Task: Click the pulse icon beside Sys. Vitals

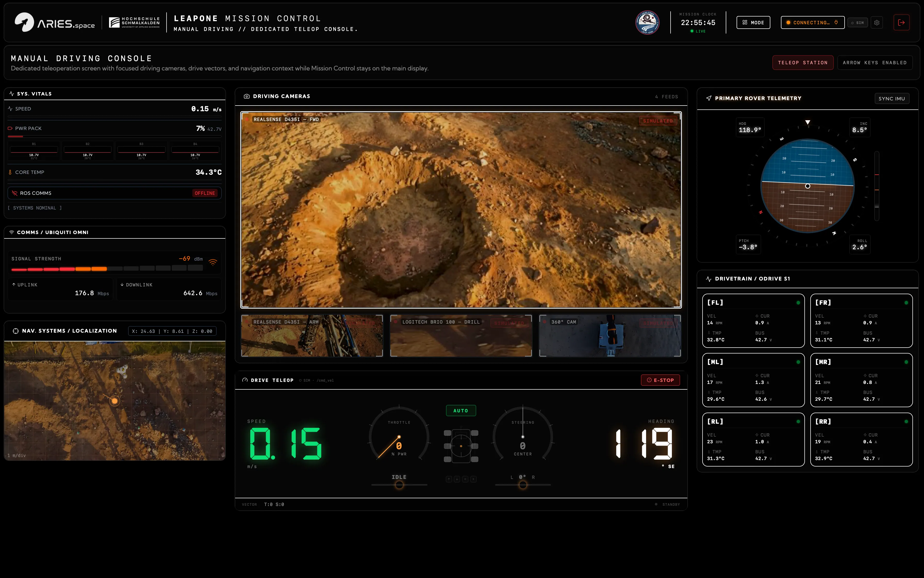Action: pos(11,94)
